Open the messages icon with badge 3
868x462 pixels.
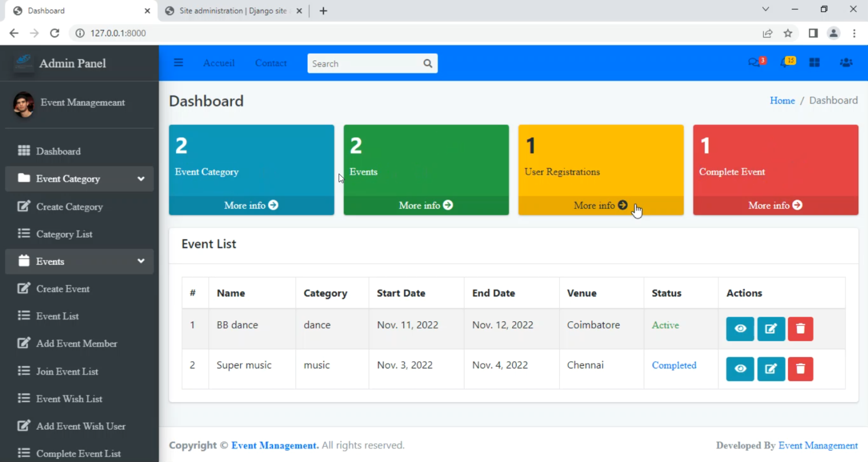point(755,63)
